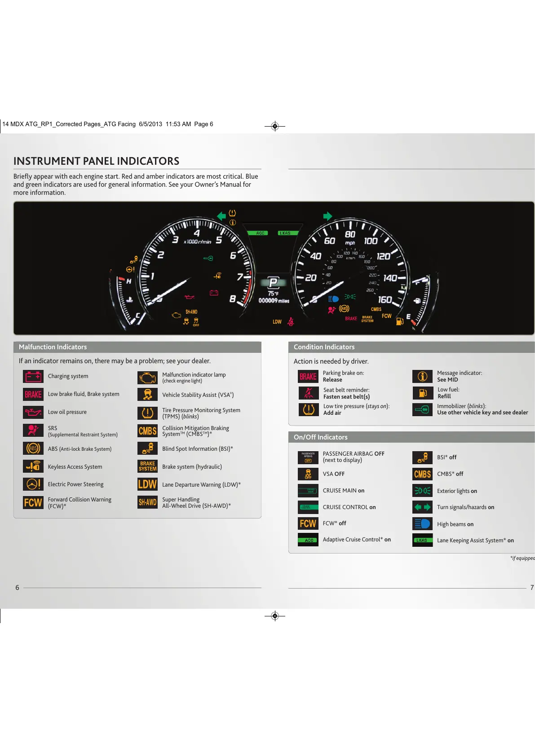Click the LDW indicator on the cluster

(277, 322)
